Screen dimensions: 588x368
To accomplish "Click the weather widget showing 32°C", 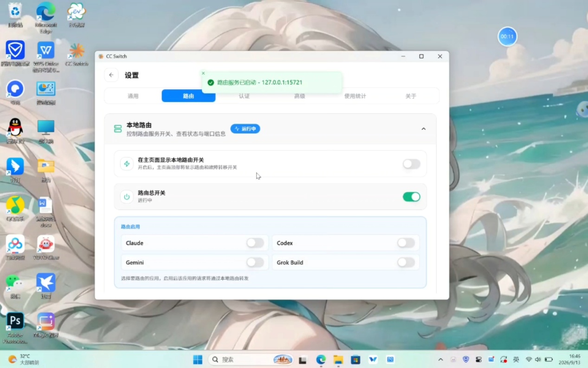I will 24,360.
